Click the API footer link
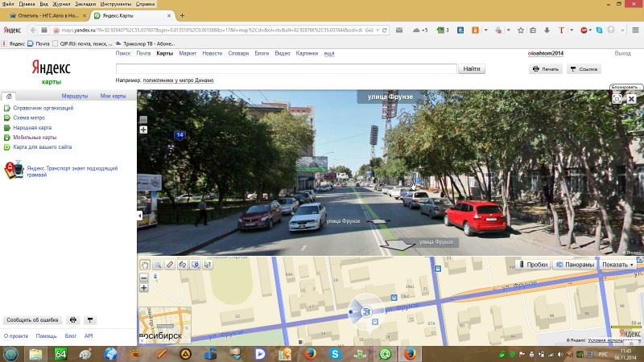The height and width of the screenshot is (362, 644). point(89,335)
